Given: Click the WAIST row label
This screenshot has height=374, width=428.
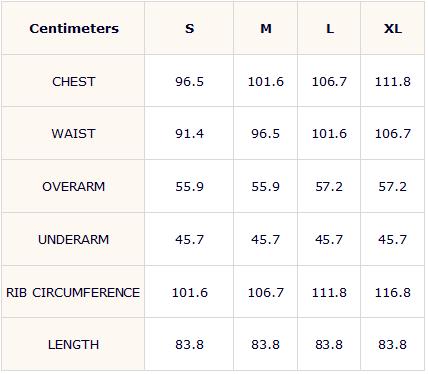Looking at the screenshot, I should tap(73, 134).
